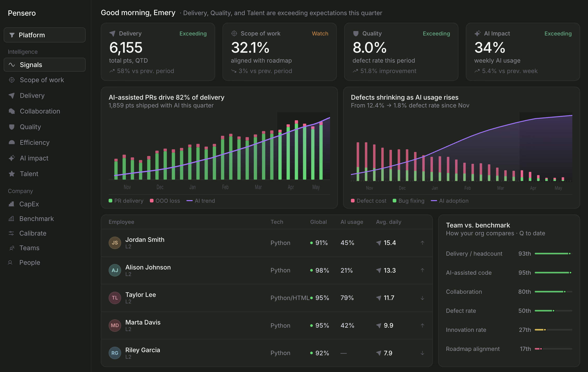
Task: Click the Efficiency gauge icon in sidebar
Action: (12, 142)
